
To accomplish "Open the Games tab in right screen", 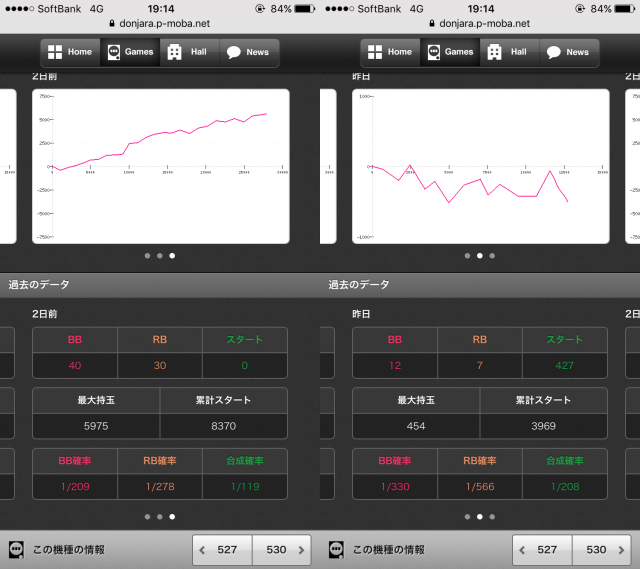I will point(449,52).
